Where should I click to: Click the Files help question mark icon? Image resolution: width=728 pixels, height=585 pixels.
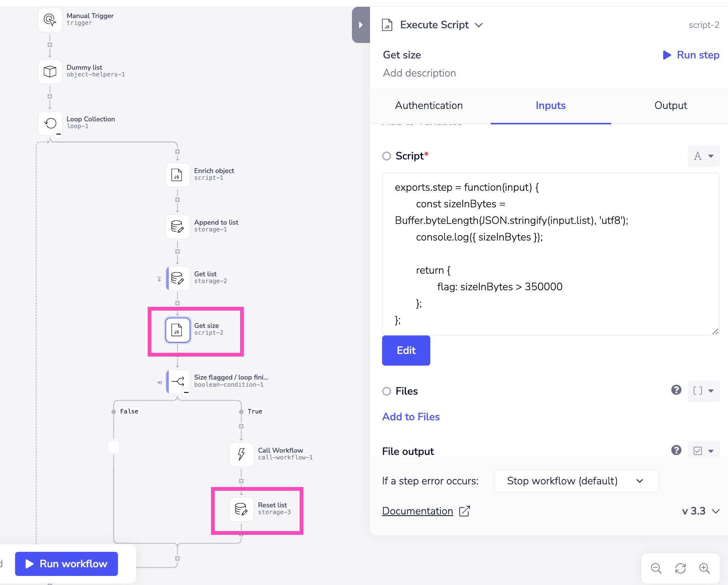tap(676, 390)
